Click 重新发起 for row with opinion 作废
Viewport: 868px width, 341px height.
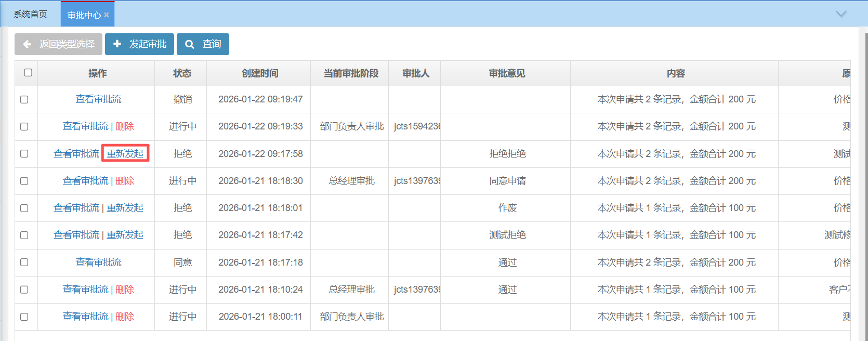[x=125, y=208]
